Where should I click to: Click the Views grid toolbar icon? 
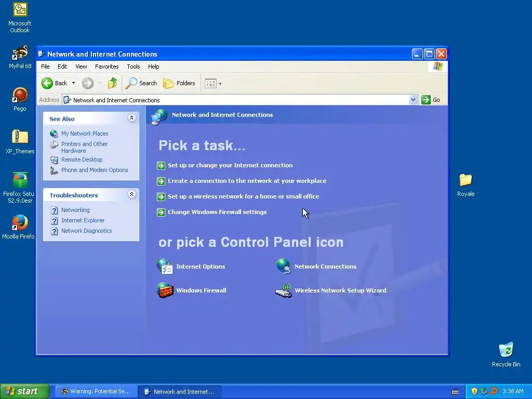[210, 84]
